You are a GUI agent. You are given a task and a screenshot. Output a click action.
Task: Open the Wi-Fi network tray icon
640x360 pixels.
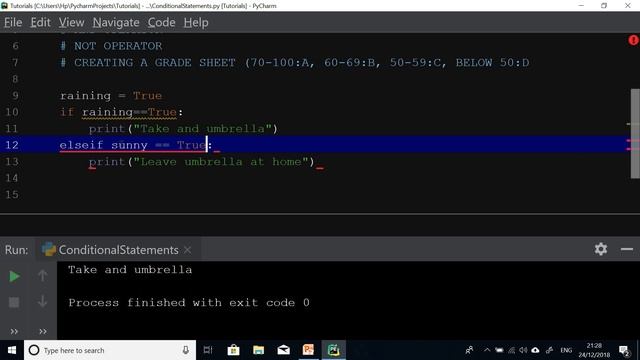(x=511, y=350)
